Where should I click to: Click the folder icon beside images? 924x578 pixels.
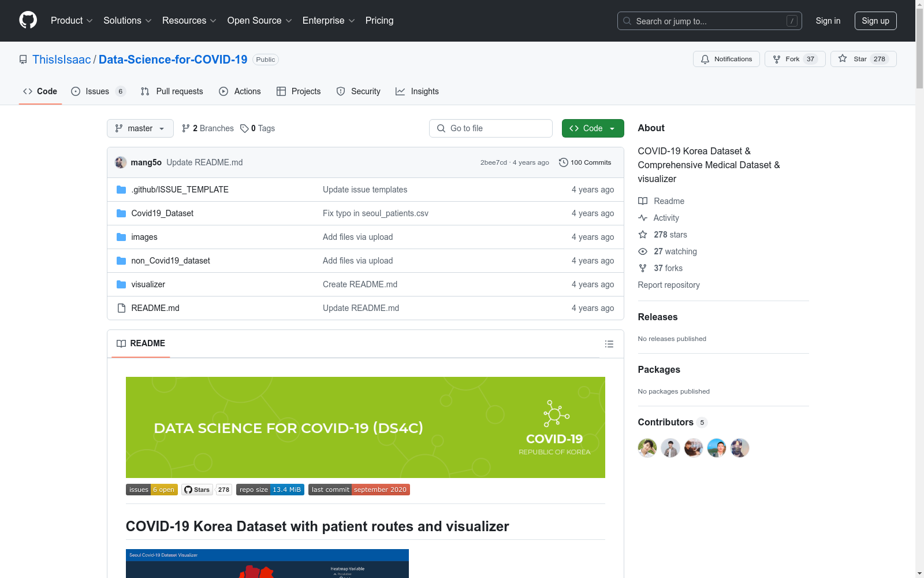121,237
